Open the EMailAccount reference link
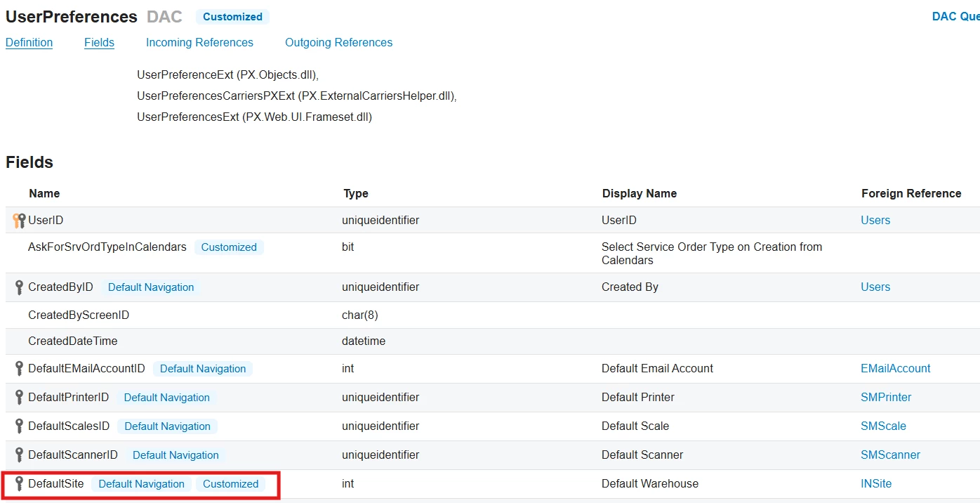Screen dimensions: 980x503 [895, 368]
